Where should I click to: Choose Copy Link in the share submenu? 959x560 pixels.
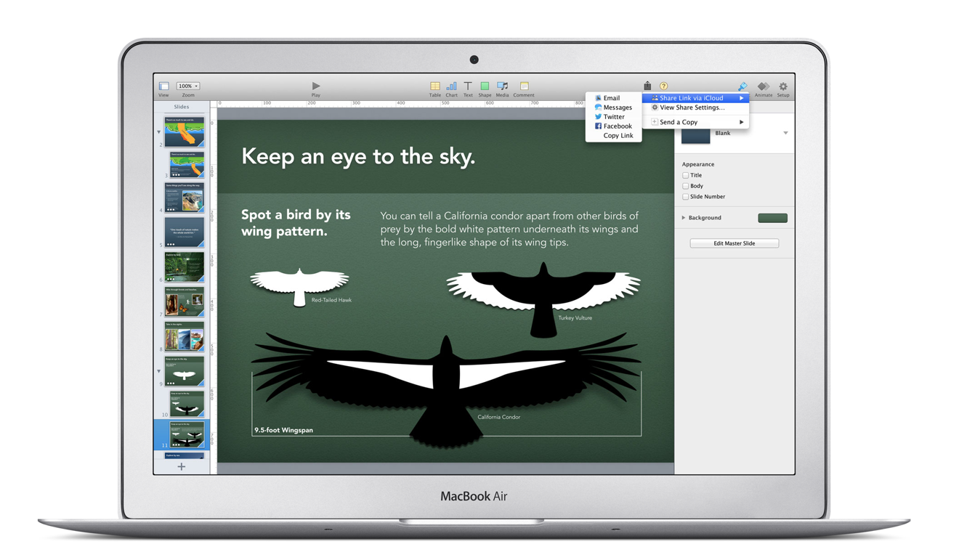click(x=613, y=136)
